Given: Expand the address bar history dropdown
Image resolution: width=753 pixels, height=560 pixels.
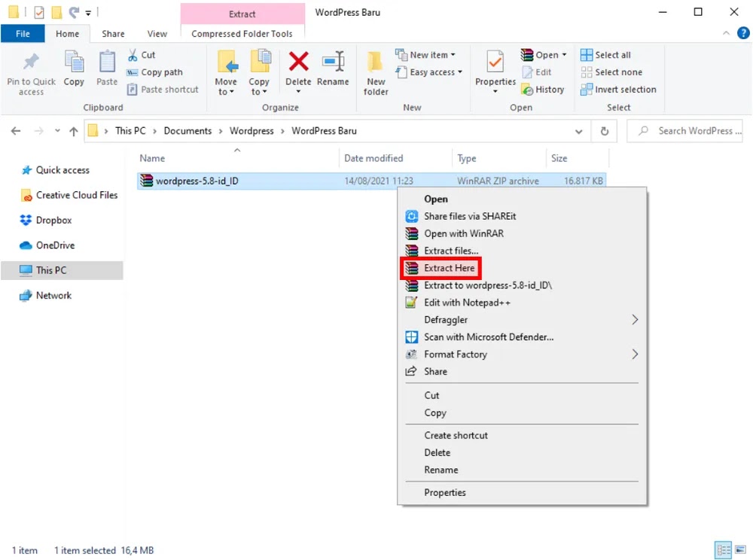Looking at the screenshot, I should 578,131.
